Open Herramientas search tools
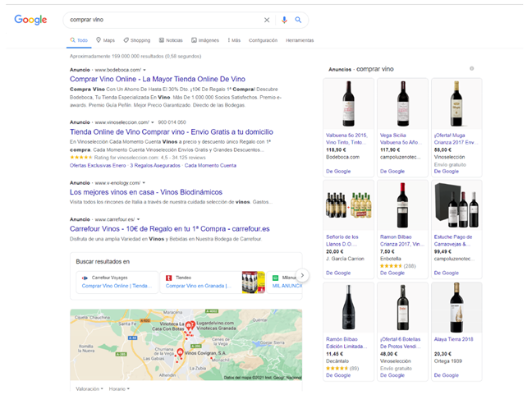Viewport: 532px width, 395px height. click(x=300, y=39)
